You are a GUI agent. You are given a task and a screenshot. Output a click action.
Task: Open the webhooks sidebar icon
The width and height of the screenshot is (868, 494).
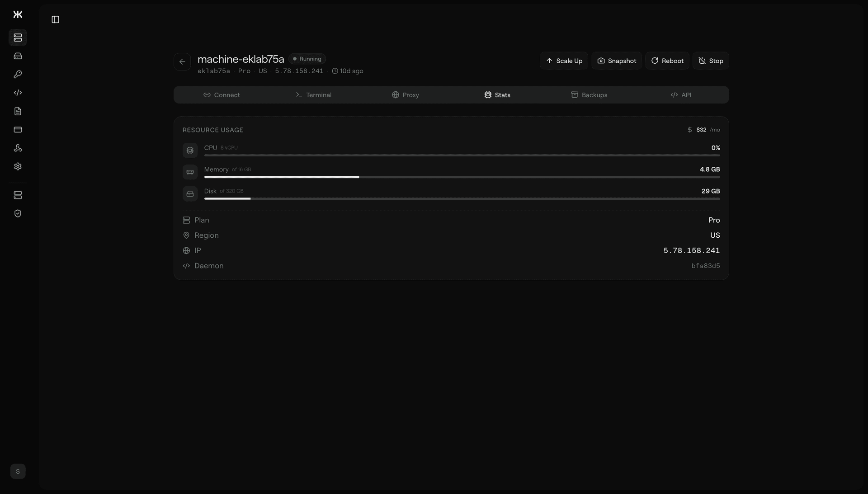[18, 148]
